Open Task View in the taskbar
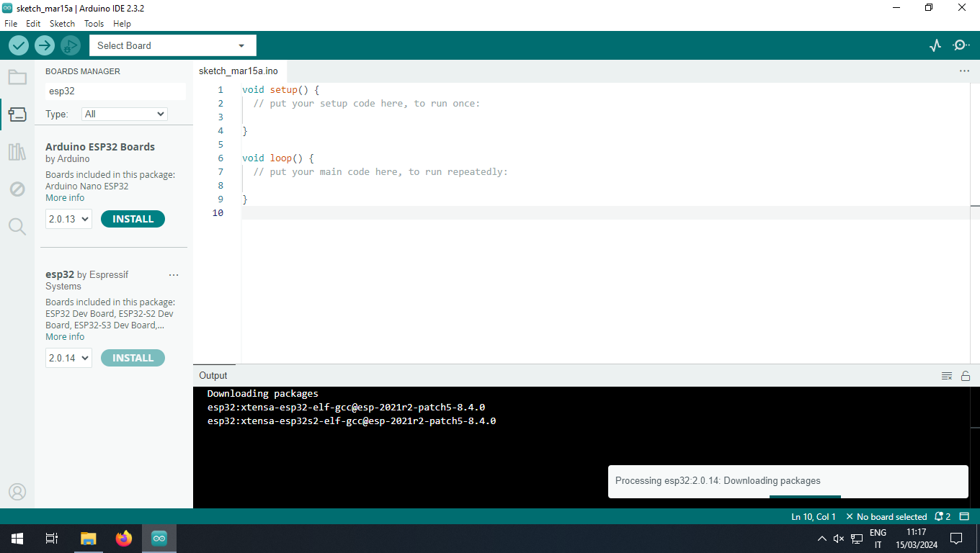This screenshot has height=553, width=980. click(x=52, y=539)
